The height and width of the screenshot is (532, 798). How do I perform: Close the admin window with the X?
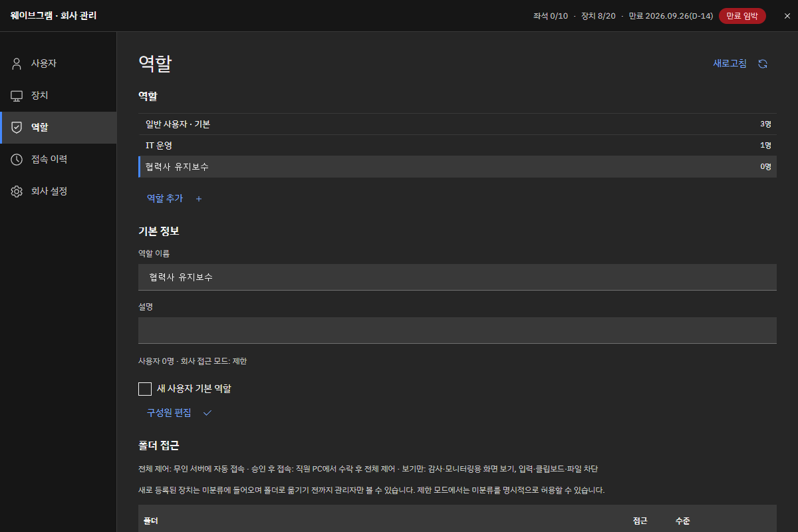[787, 16]
